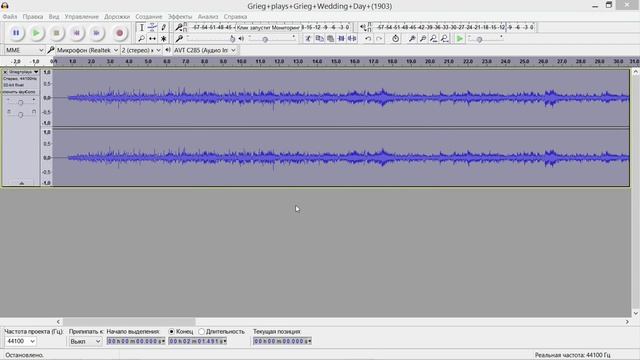Click the Copy icon in edit toolbar
The width and height of the screenshot is (640, 360).
tap(319, 38)
